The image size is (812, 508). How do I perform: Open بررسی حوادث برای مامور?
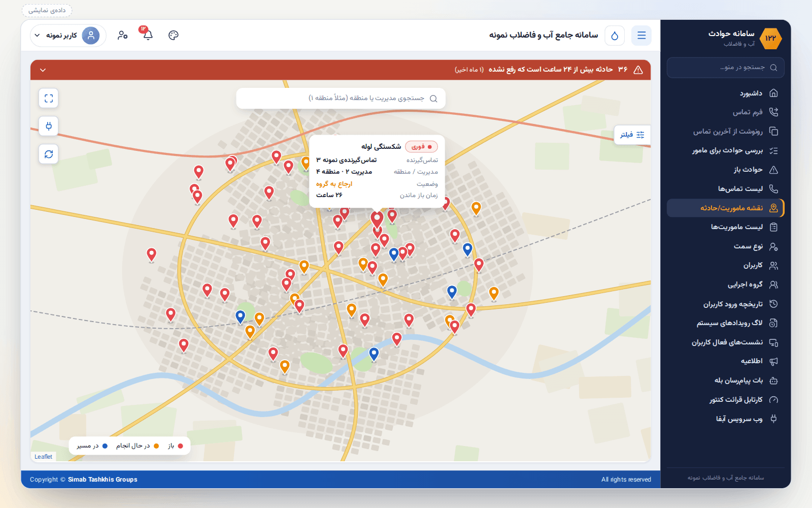click(725, 151)
